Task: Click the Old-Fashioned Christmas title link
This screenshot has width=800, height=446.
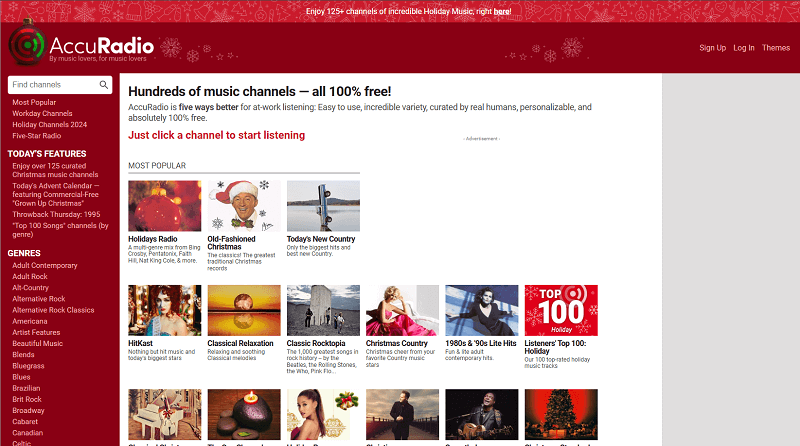Action: tap(232, 243)
